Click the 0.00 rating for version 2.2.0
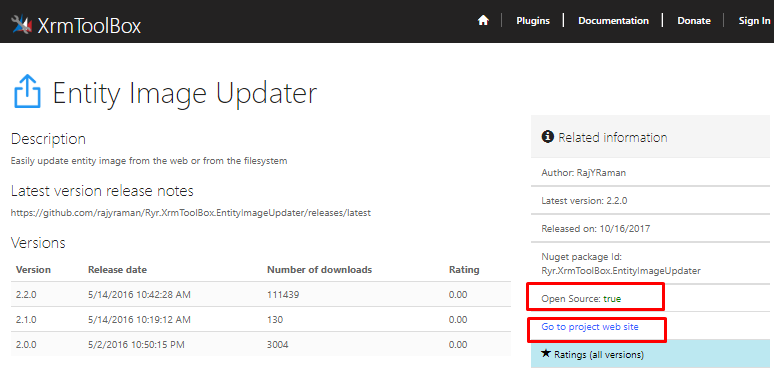774x370 pixels. click(458, 295)
